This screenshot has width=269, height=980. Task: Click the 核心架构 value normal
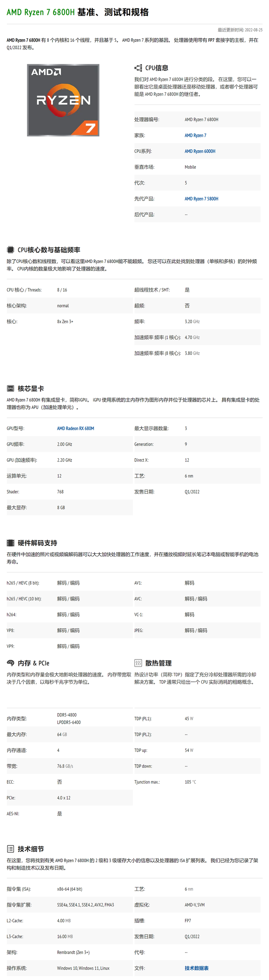click(63, 306)
